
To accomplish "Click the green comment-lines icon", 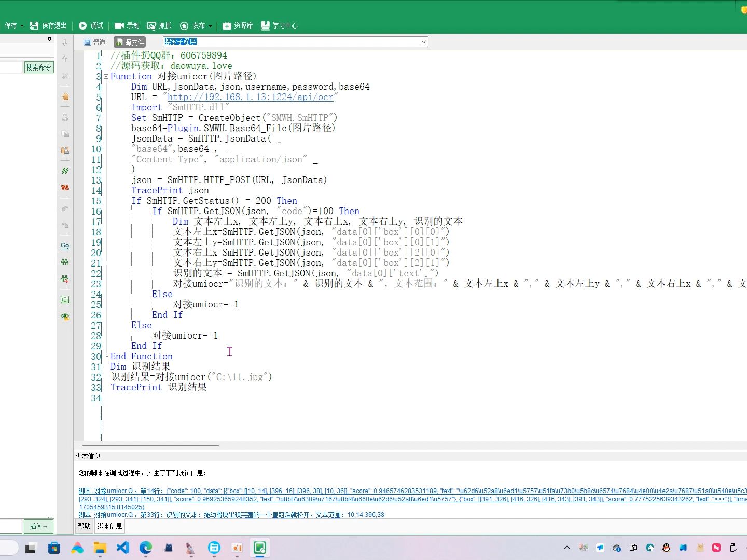I will click(65, 171).
